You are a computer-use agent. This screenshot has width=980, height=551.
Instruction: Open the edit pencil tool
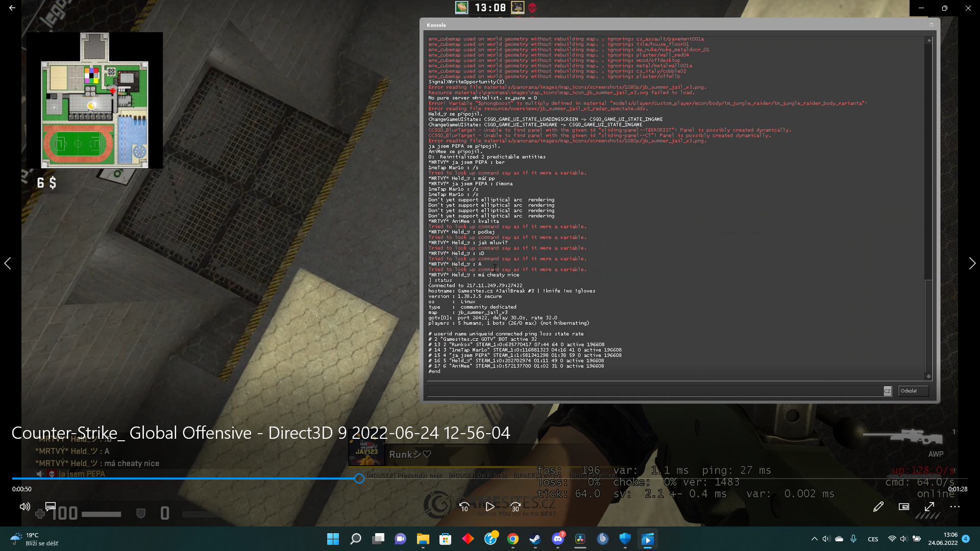[x=878, y=507]
